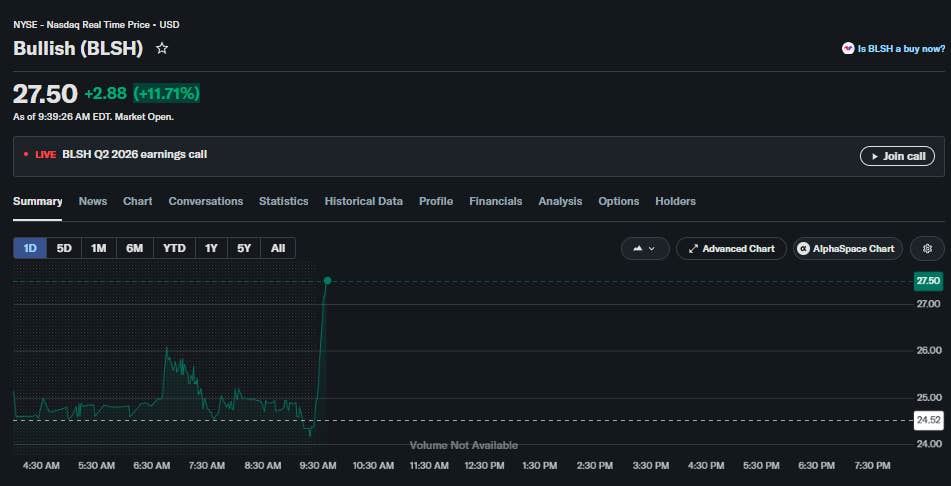
Task: Open the Financials tab
Action: pyautogui.click(x=496, y=201)
